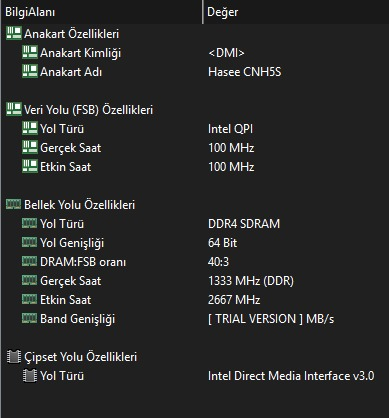Click the Veri Yolu (FSB) Özellikleri icon
The image size is (389, 418).
[14, 109]
